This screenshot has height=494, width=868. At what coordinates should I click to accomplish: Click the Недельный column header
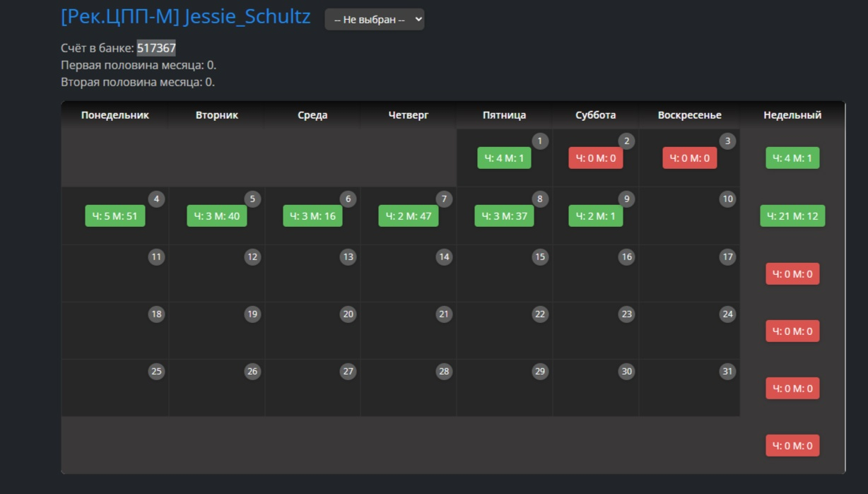[x=792, y=115]
